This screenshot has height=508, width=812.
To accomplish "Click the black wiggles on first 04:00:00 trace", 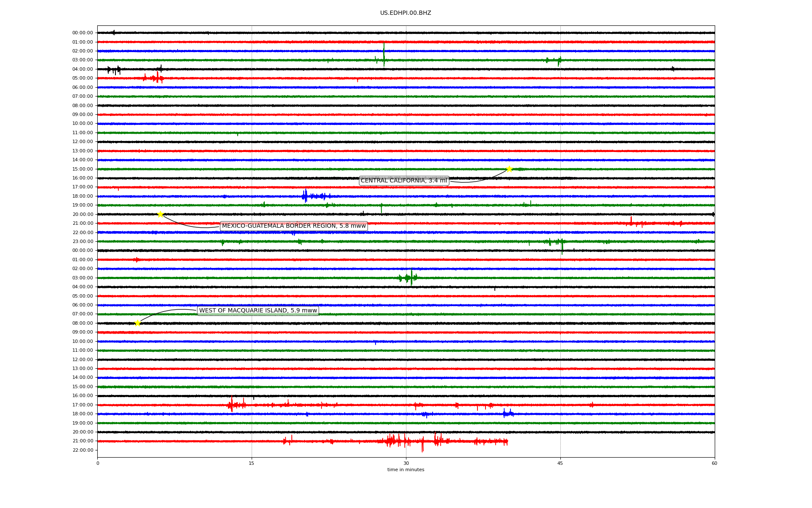I will [114, 69].
